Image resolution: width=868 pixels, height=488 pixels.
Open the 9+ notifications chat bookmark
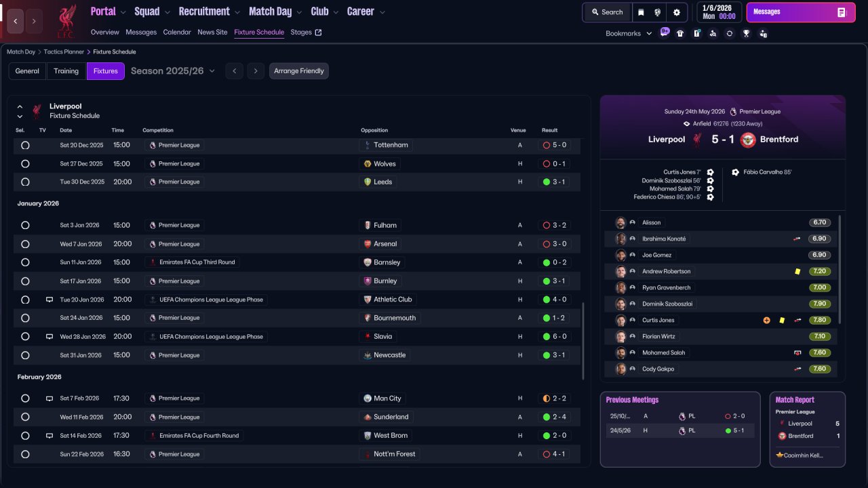(665, 33)
